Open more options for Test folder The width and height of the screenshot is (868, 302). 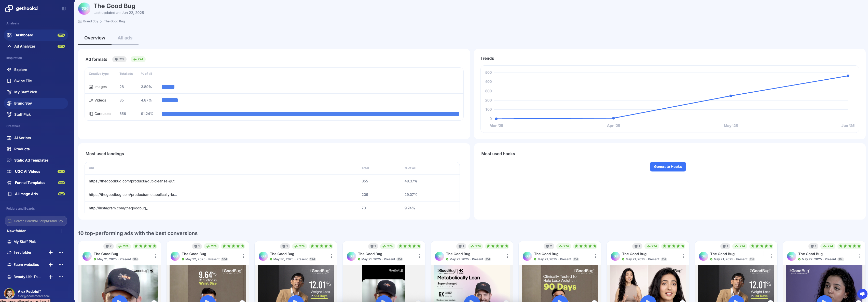coord(61,252)
